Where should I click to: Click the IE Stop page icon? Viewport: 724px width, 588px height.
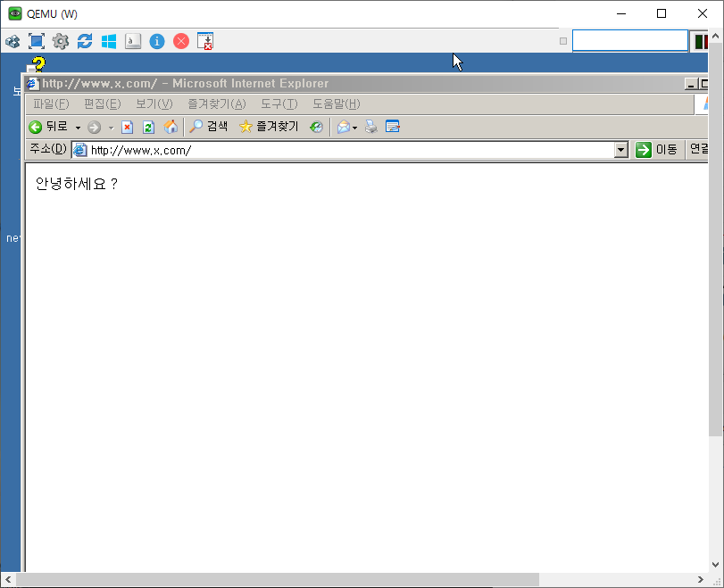point(127,127)
